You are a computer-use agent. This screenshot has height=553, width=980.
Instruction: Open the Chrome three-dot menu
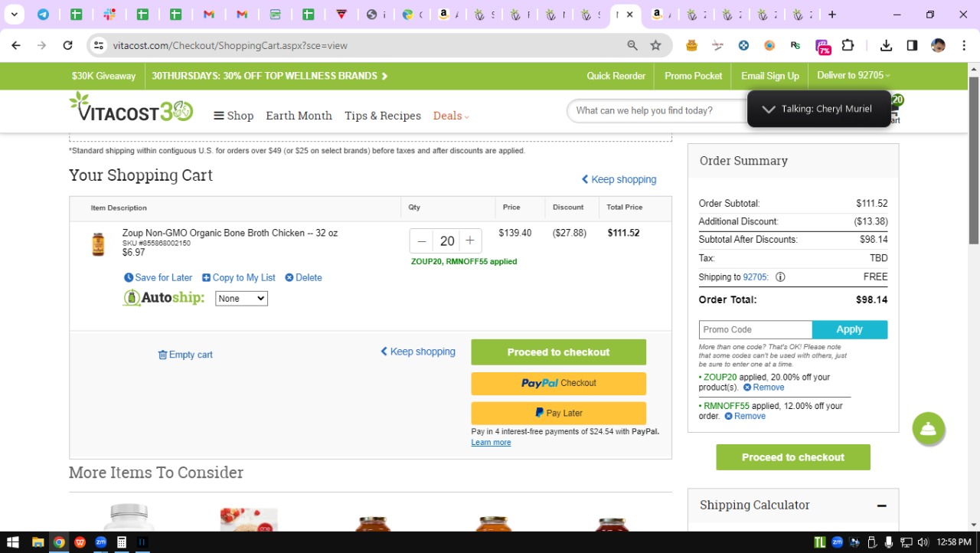tap(964, 45)
